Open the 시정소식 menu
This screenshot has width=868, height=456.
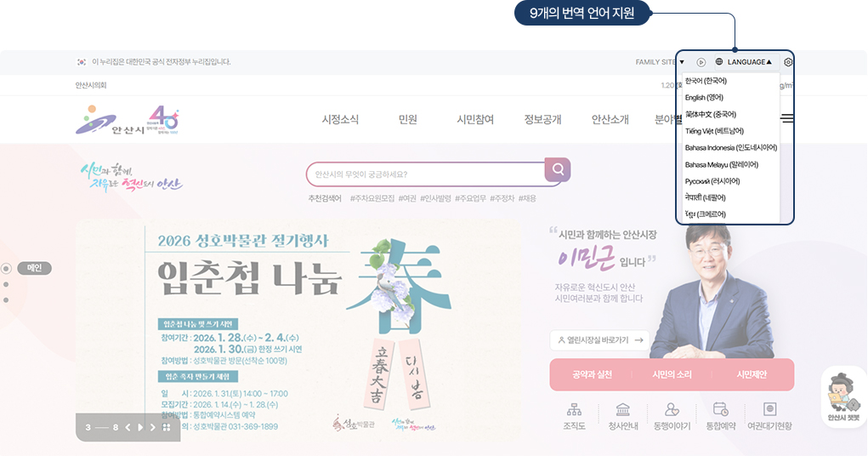pyautogui.click(x=340, y=119)
